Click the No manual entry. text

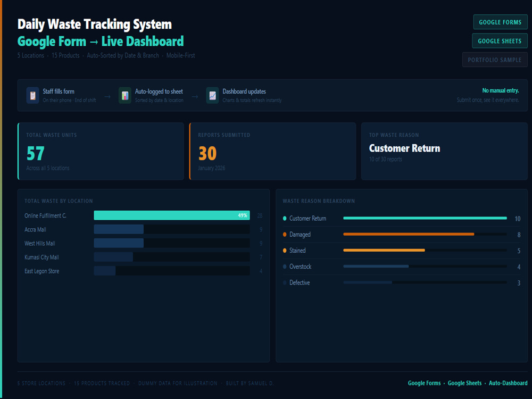coord(501,90)
